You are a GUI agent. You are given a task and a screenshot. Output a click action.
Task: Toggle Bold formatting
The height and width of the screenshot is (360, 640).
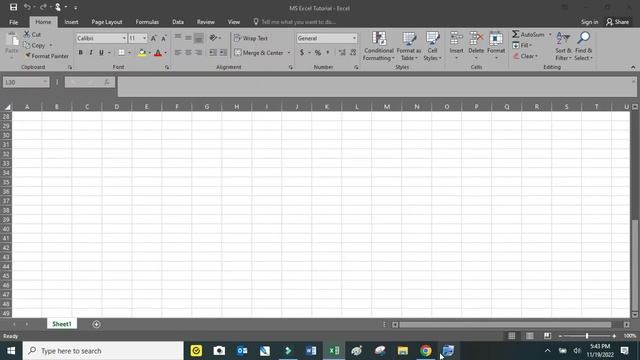pos(80,52)
